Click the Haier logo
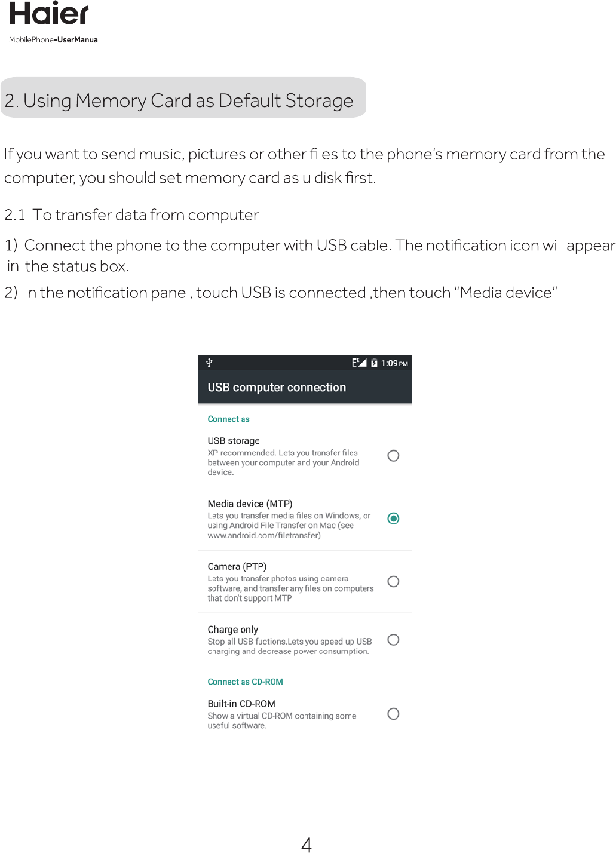The image size is (616, 853). click(x=49, y=14)
